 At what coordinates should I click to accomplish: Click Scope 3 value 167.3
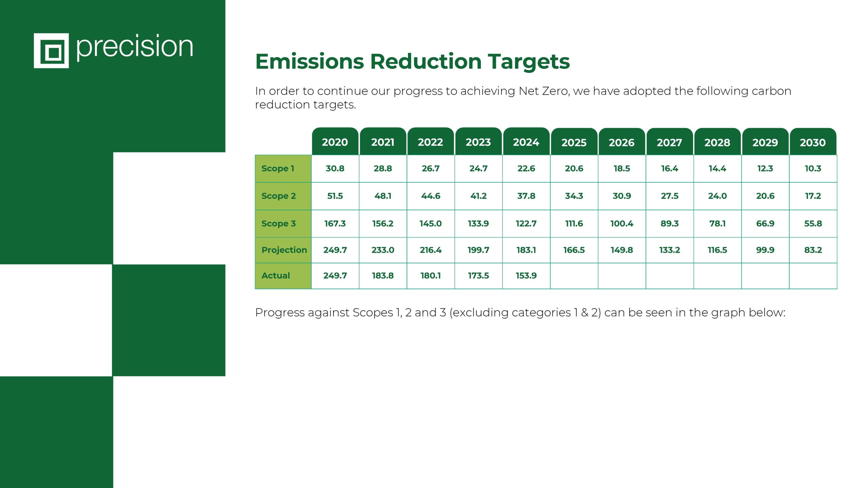coord(335,224)
